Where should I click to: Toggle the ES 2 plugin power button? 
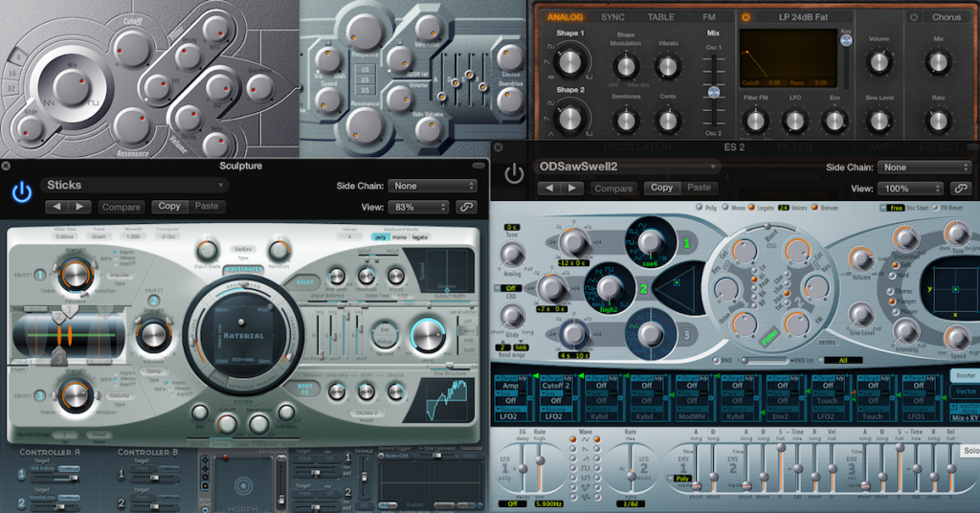click(x=514, y=173)
